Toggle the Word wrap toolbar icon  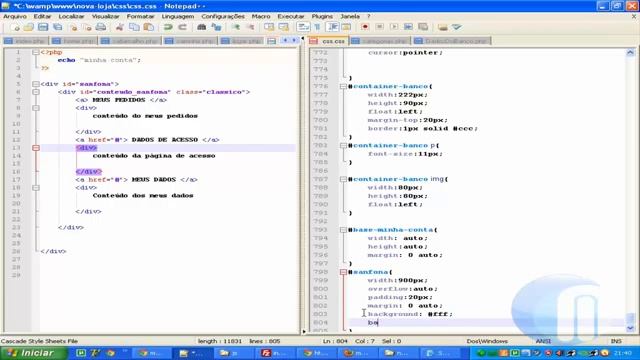click(303, 27)
